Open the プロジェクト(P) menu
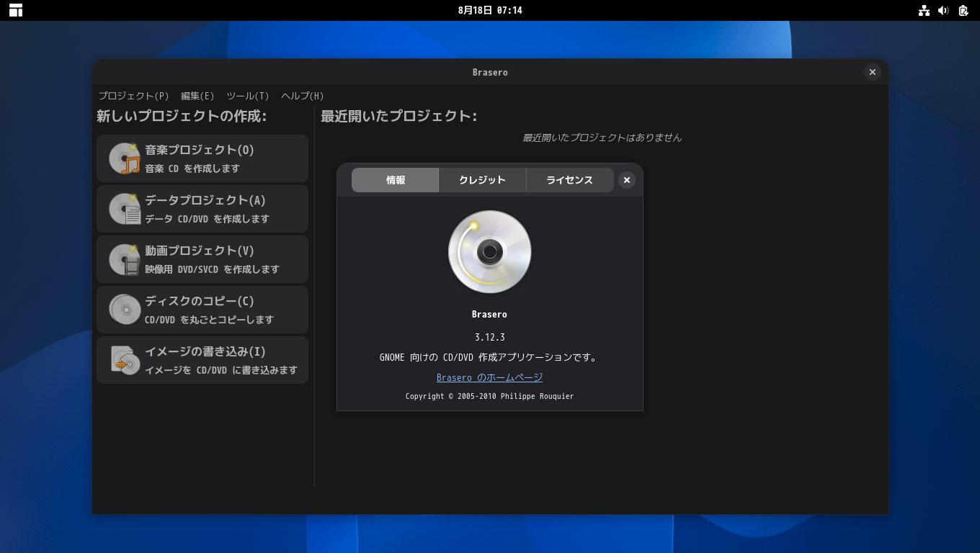This screenshot has height=553, width=980. pos(134,96)
